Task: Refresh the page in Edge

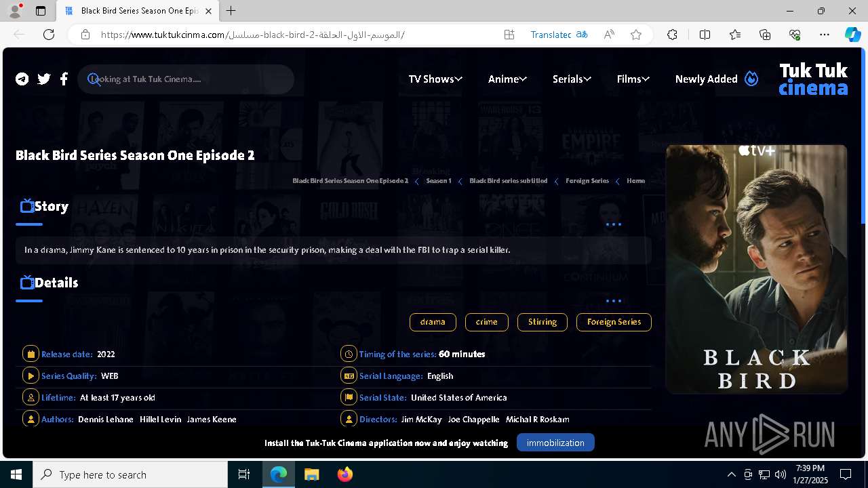Action: 49,35
